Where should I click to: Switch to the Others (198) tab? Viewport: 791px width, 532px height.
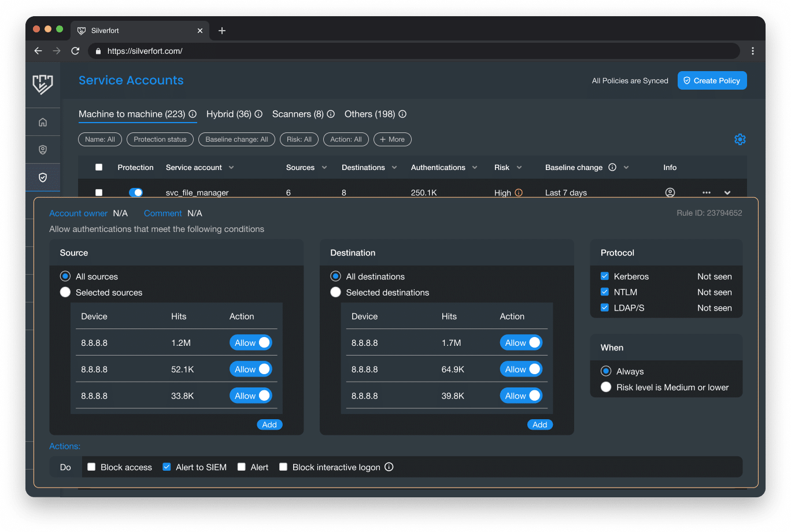tap(370, 114)
